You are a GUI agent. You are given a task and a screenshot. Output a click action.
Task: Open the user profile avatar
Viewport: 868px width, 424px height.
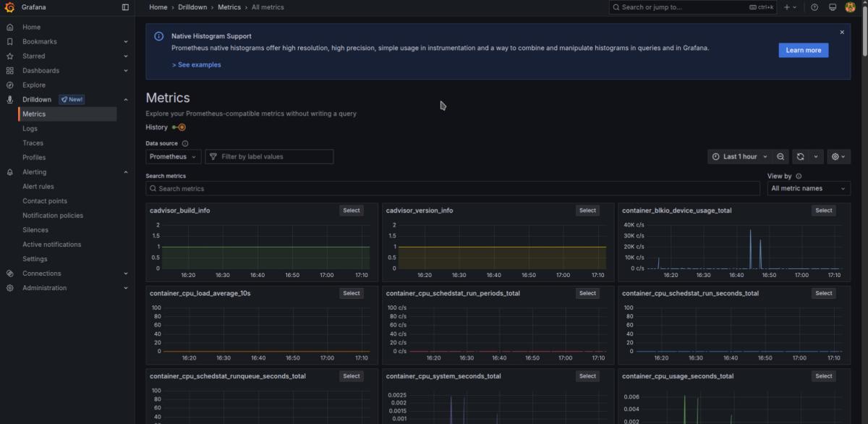tap(851, 7)
